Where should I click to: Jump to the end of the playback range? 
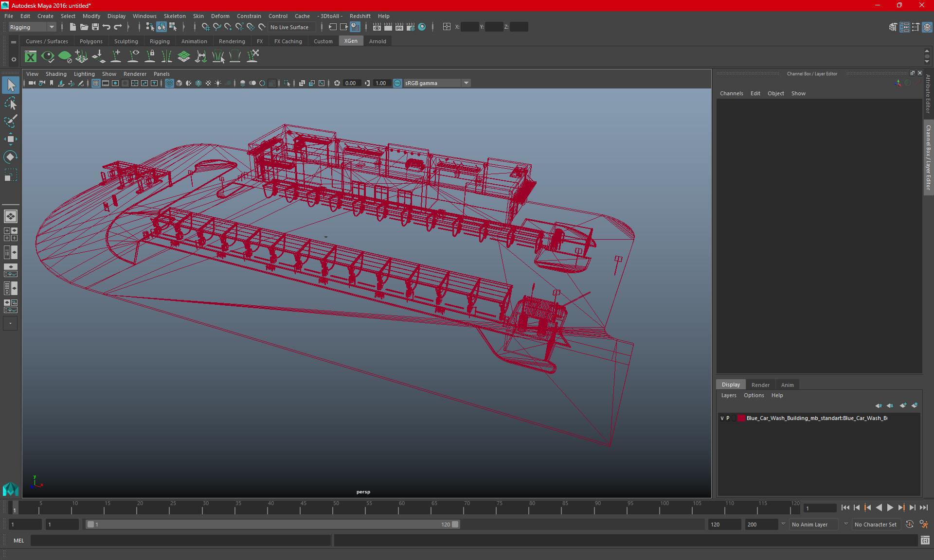[x=923, y=507]
